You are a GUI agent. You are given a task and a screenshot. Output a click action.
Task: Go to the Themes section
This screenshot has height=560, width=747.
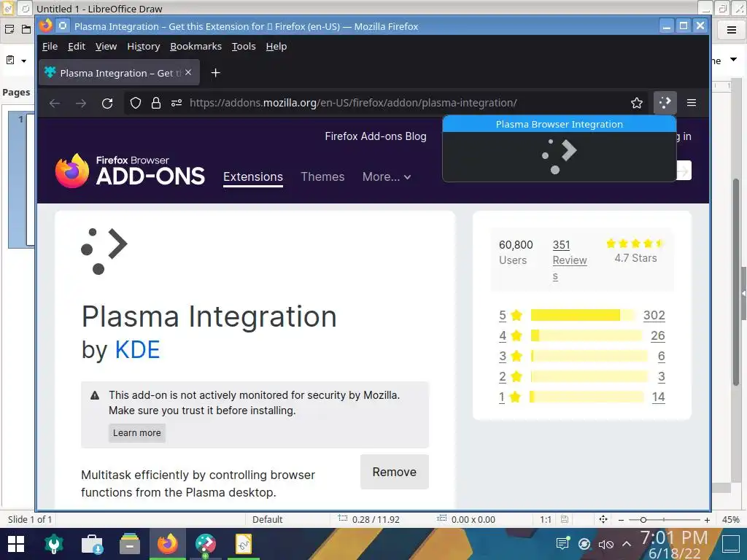(x=322, y=176)
